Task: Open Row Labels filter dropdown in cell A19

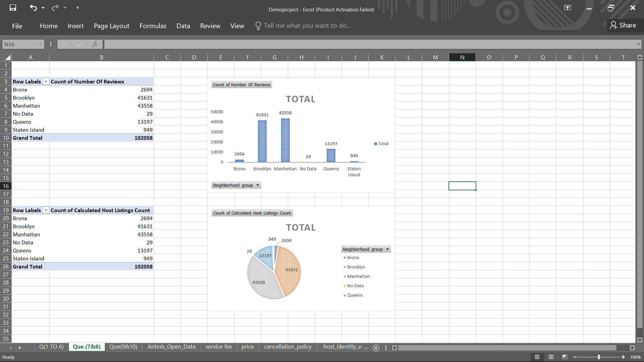Action: [46, 210]
